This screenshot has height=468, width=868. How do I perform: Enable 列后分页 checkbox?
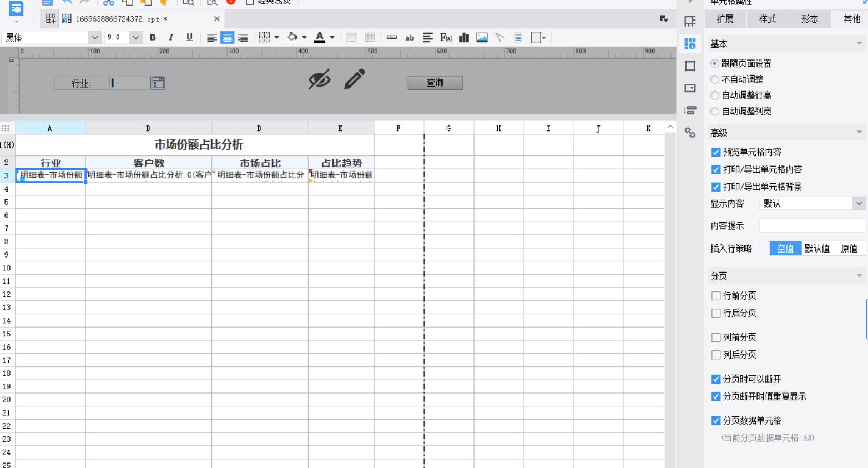tap(716, 355)
